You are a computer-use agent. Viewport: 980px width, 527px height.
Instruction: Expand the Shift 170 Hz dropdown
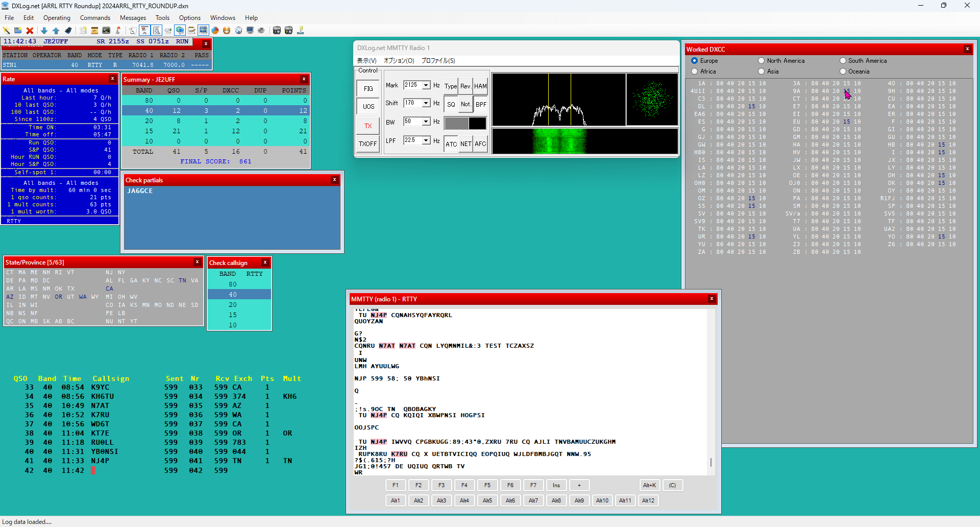[426, 103]
